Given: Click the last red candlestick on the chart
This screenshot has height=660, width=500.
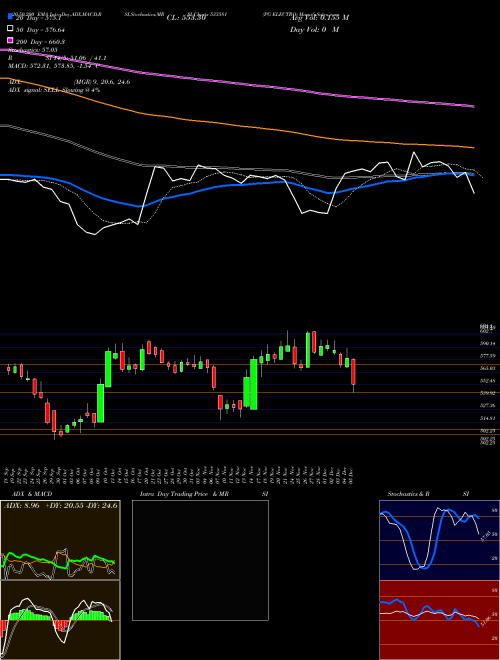Looking at the screenshot, I should 354,372.
